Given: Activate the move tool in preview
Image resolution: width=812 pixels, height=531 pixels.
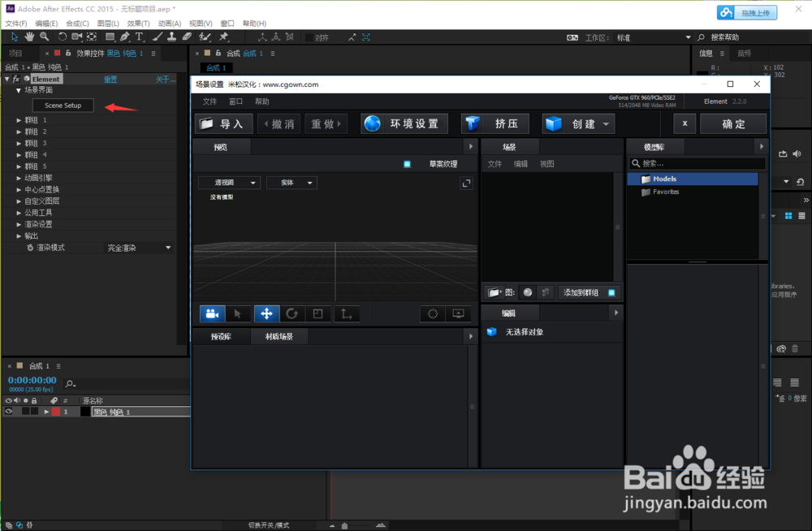Looking at the screenshot, I should pos(266,313).
